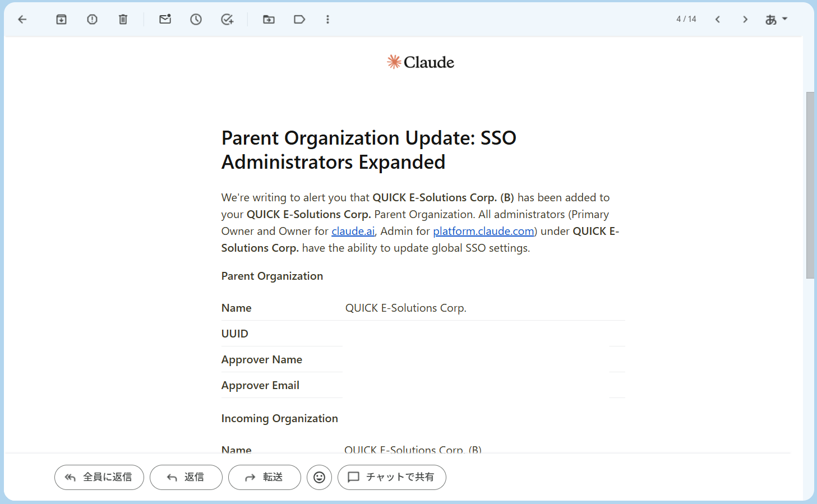Image resolution: width=817 pixels, height=504 pixels.
Task: Click the 全員に返信 reply-all button
Action: coord(99,477)
